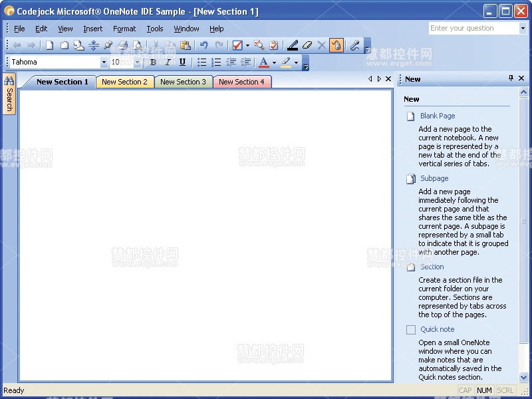Click the Section link in New pane
Screen dimensions: 532x399
click(432, 267)
